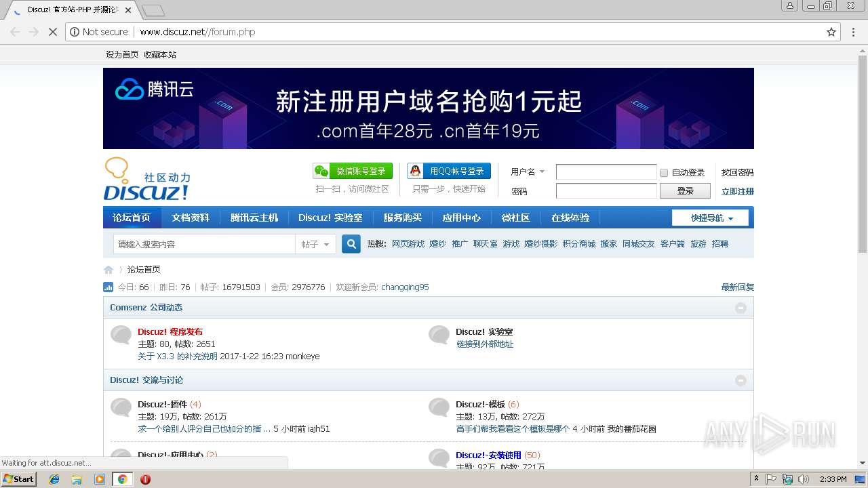868x488 pixels.
Task: Click the 链接到外部地址 link
Action: [x=485, y=344]
